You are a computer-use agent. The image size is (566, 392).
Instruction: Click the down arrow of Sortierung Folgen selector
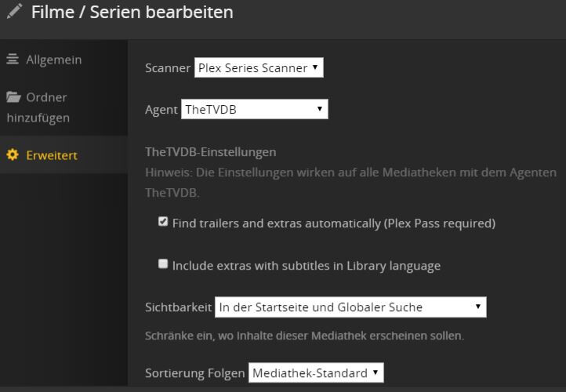pyautogui.click(x=376, y=372)
